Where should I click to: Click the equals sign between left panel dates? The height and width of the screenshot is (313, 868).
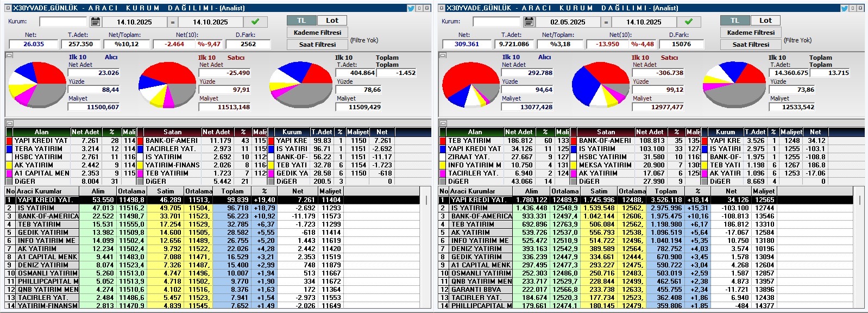172,22
